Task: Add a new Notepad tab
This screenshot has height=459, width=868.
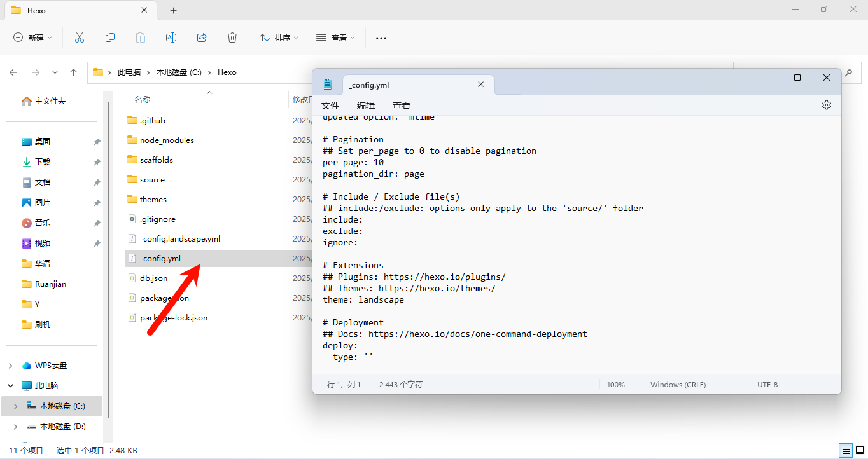Action: click(x=510, y=85)
